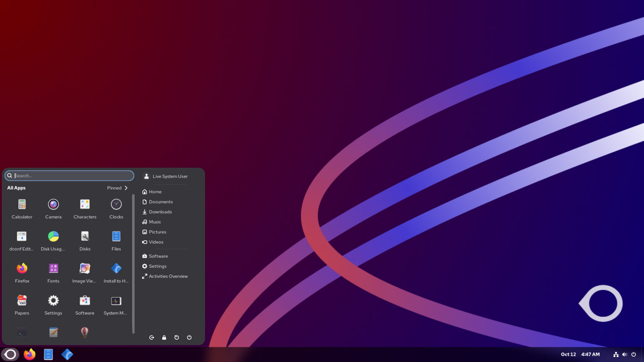Open the Downloads folder shortcut

pos(160,212)
